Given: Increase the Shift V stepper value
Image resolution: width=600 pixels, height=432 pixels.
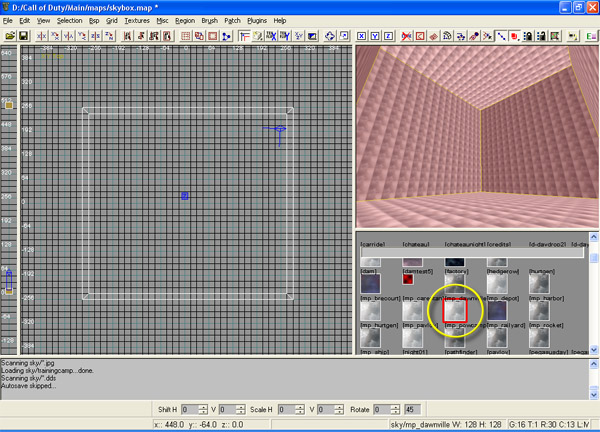Looking at the screenshot, I should 240,407.
